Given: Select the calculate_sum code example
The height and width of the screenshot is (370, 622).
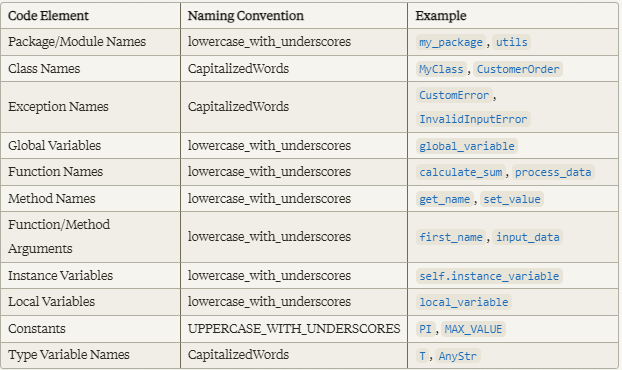Looking at the screenshot, I should click(x=461, y=173).
